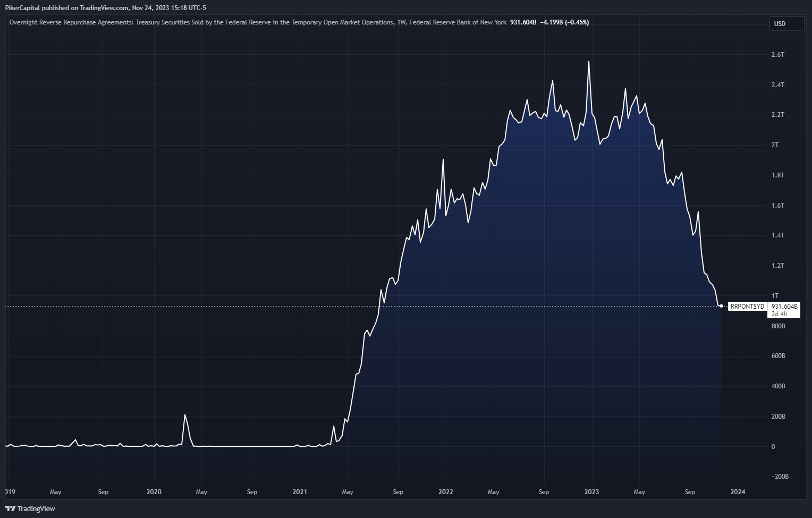
Task: Click the 1T label on the price axis
Action: [775, 295]
